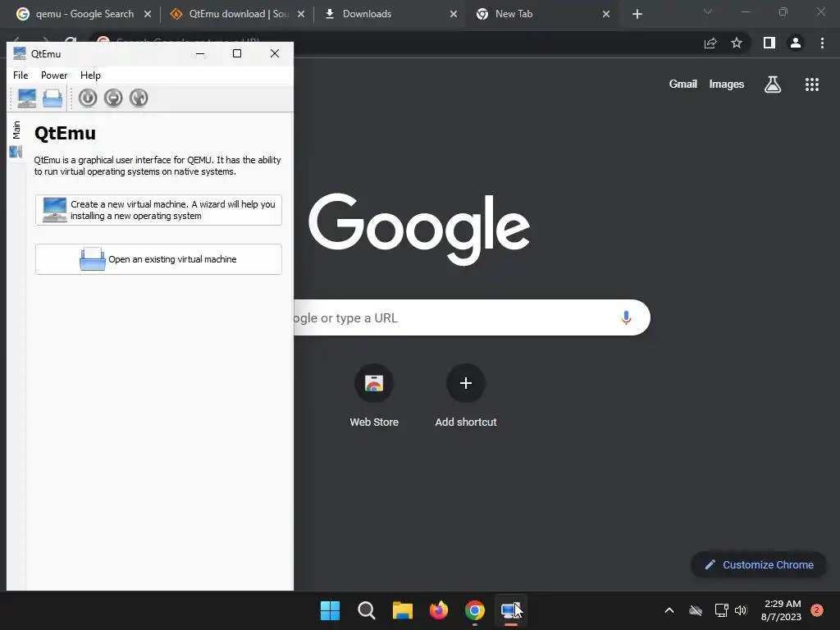Click the share this page icon
This screenshot has height=630, width=840.
point(710,43)
